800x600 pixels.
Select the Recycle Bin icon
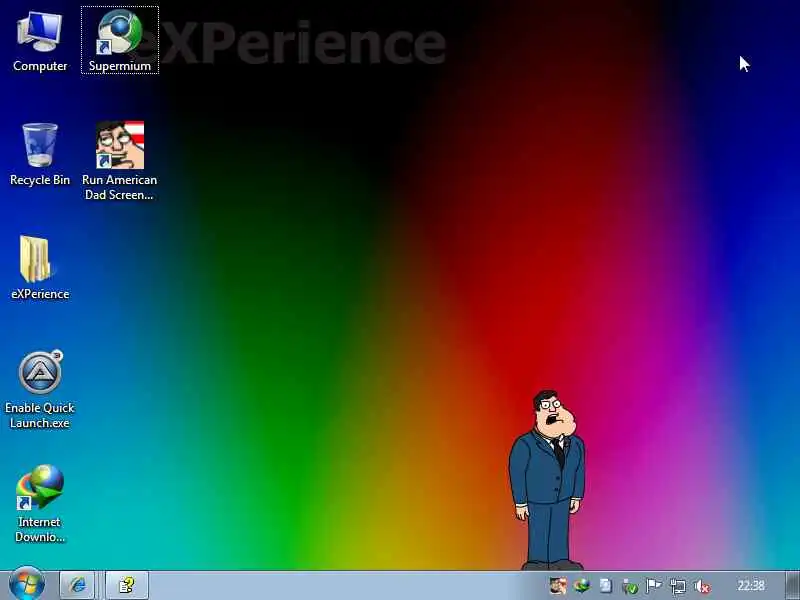point(40,155)
